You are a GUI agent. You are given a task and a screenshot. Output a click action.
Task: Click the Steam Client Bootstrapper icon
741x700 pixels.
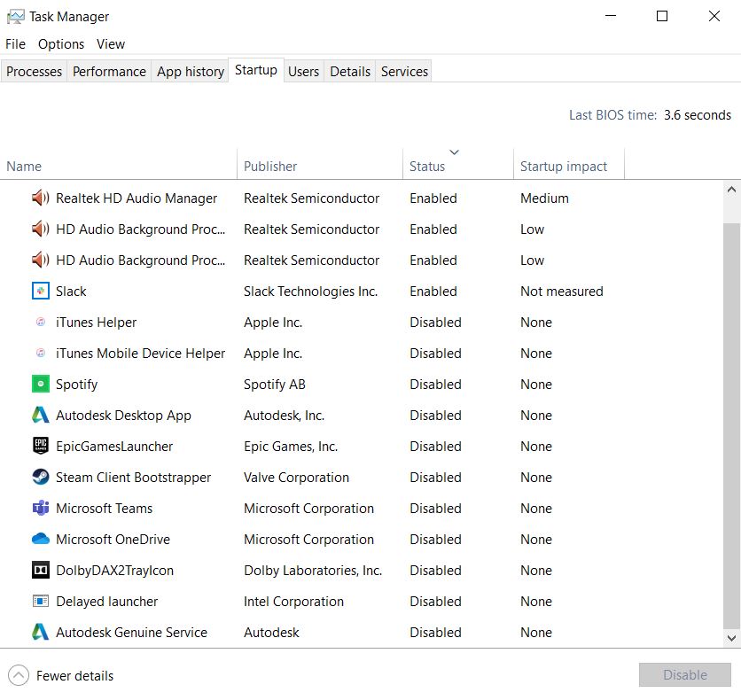point(40,477)
